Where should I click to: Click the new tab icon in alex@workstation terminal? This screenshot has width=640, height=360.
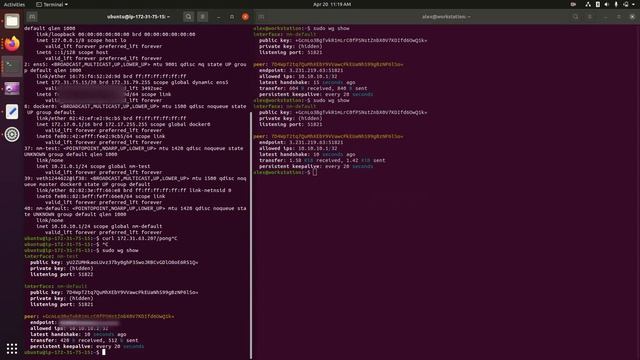261,17
